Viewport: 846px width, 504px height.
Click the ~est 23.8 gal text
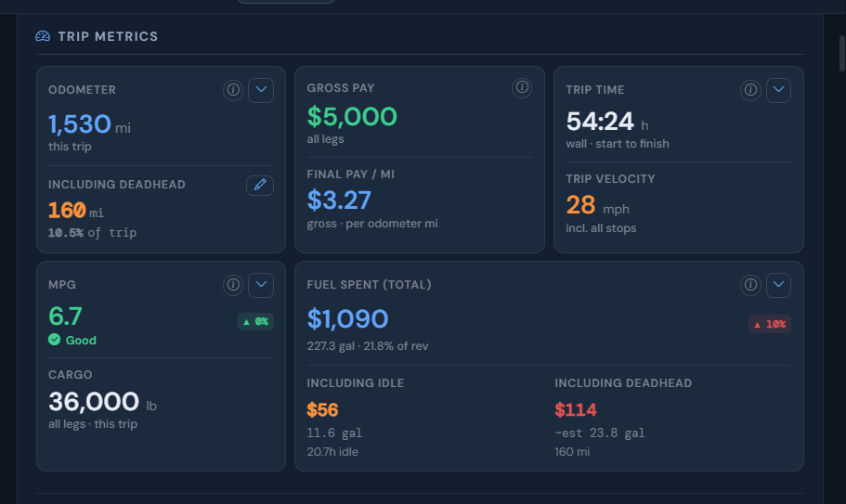coord(600,433)
